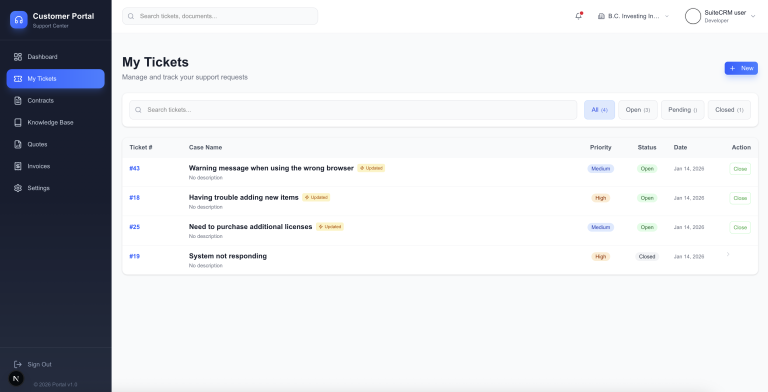Click the building icon beside B.C. Investing
Viewport: 768px width, 392px height.
[601, 16]
